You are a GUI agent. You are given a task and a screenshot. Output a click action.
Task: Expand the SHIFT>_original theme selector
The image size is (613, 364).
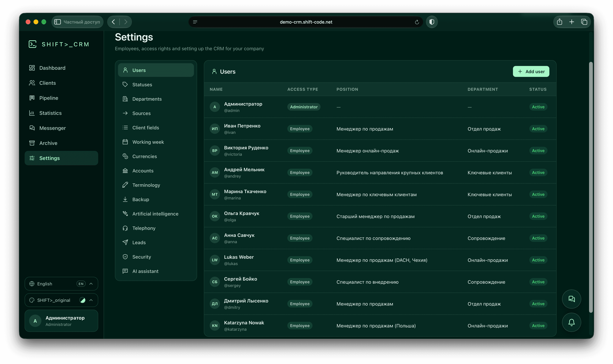point(61,300)
